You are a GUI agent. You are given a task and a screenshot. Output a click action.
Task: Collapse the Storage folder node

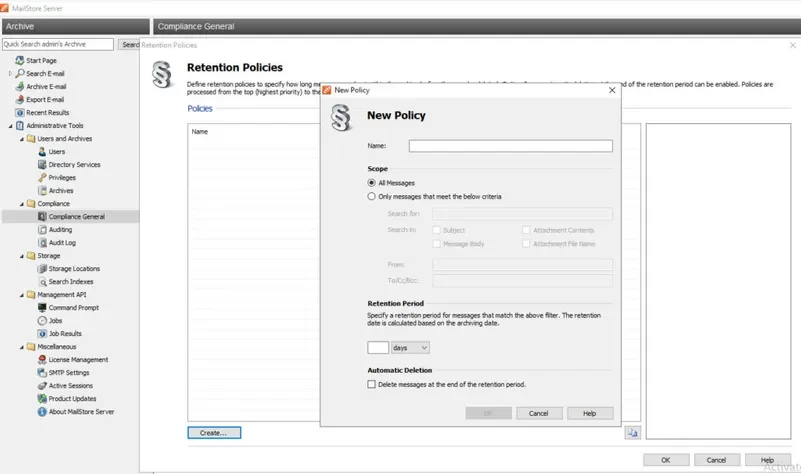coord(21,256)
